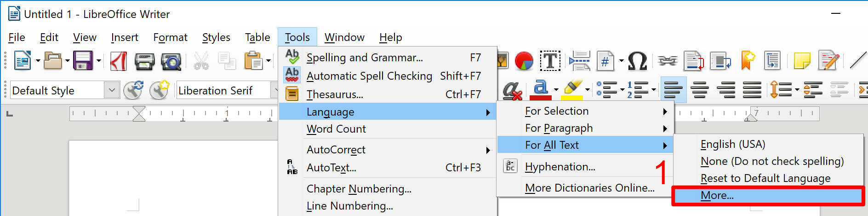This screenshot has width=868, height=216.
Task: Open the Edit menu
Action: 49,37
